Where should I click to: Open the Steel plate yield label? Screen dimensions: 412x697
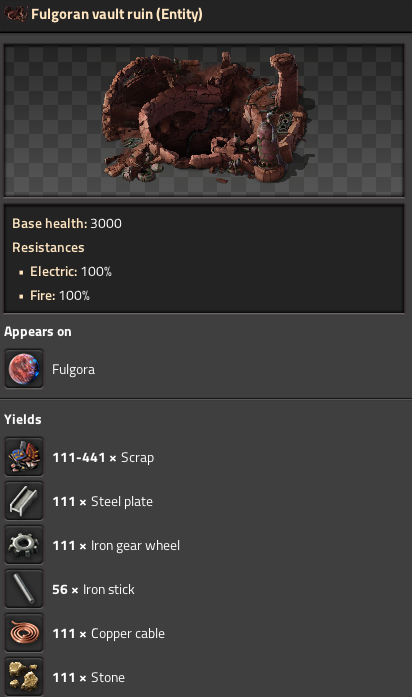[x=103, y=501]
